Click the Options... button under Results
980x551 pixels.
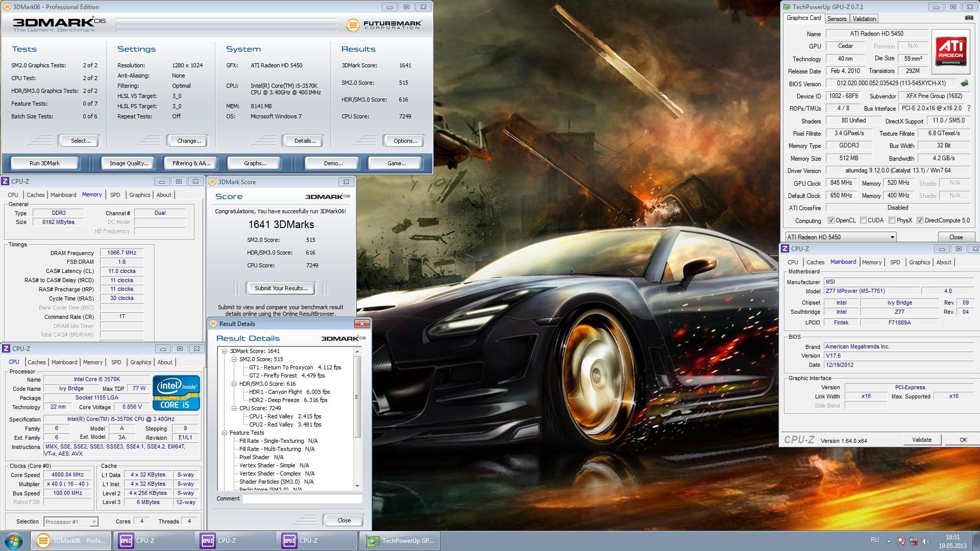coord(405,141)
